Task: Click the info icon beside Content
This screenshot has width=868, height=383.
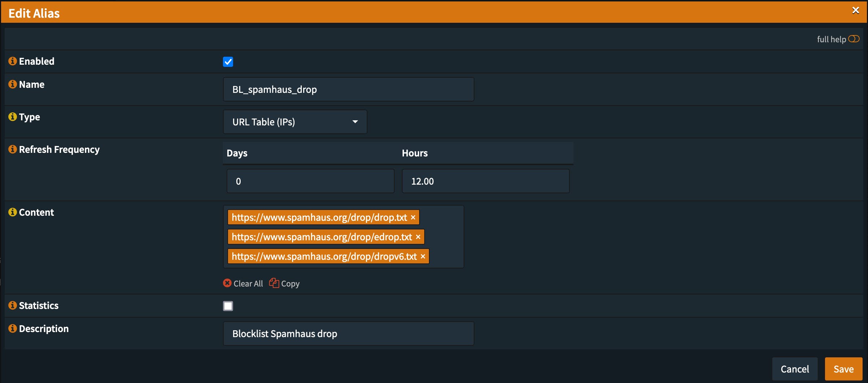Action: pos(13,212)
